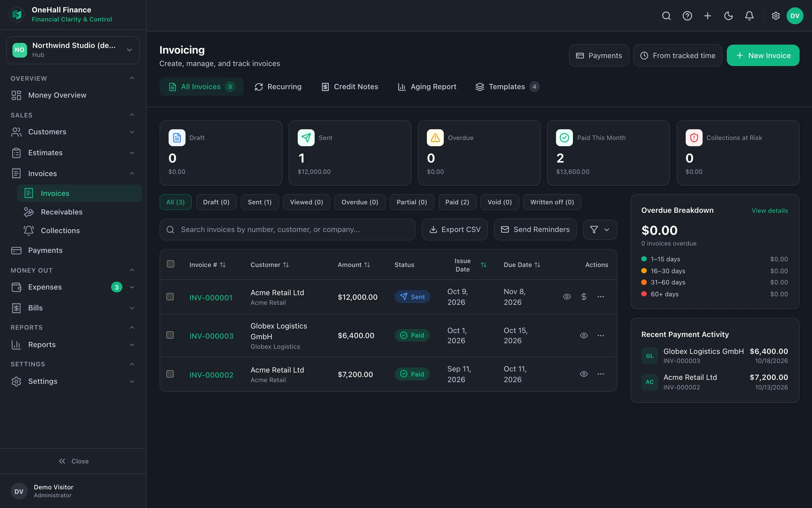Check the INV-000003 row checkbox
812x508 pixels.
[x=170, y=335]
